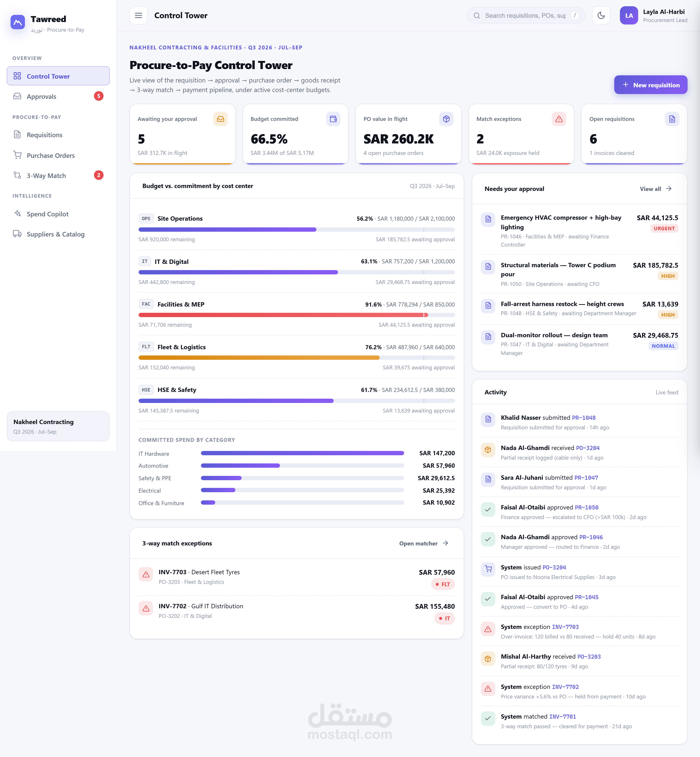Click the arrow next to Open matcher
Image resolution: width=700 pixels, height=757 pixels.
pyautogui.click(x=445, y=543)
